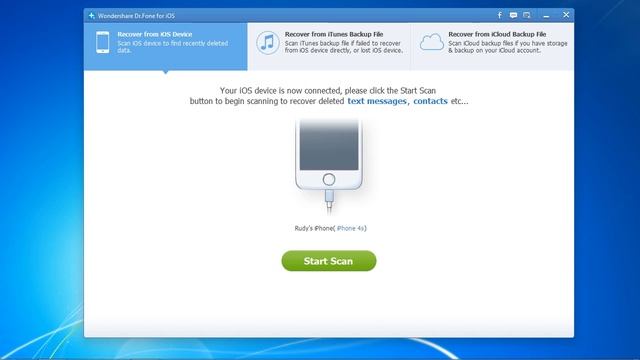Open the text messages link
This screenshot has height=360, width=640.
point(377,101)
